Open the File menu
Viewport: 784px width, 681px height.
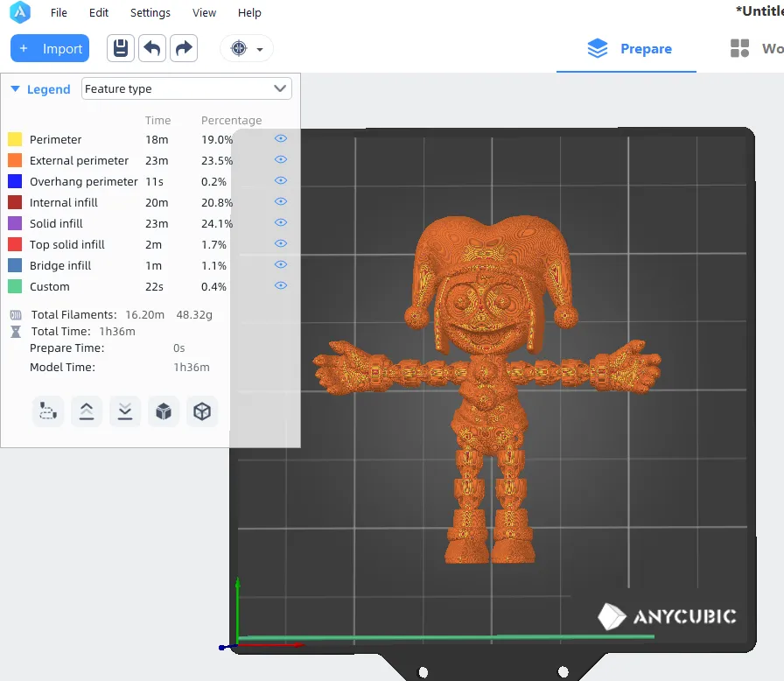(59, 12)
